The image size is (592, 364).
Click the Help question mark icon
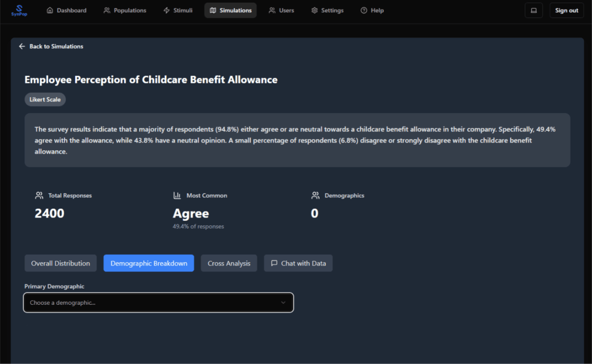pyautogui.click(x=364, y=10)
